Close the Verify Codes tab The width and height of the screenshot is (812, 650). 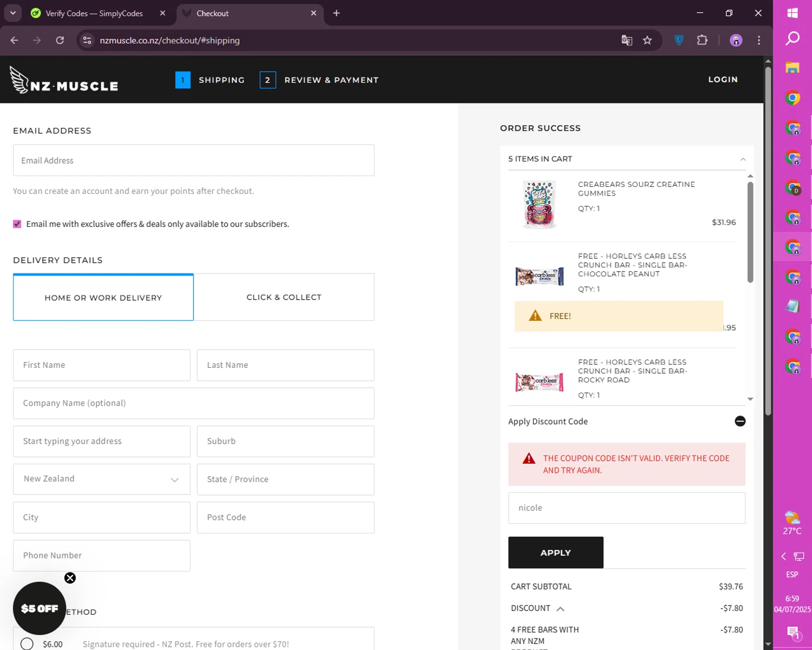pyautogui.click(x=162, y=13)
